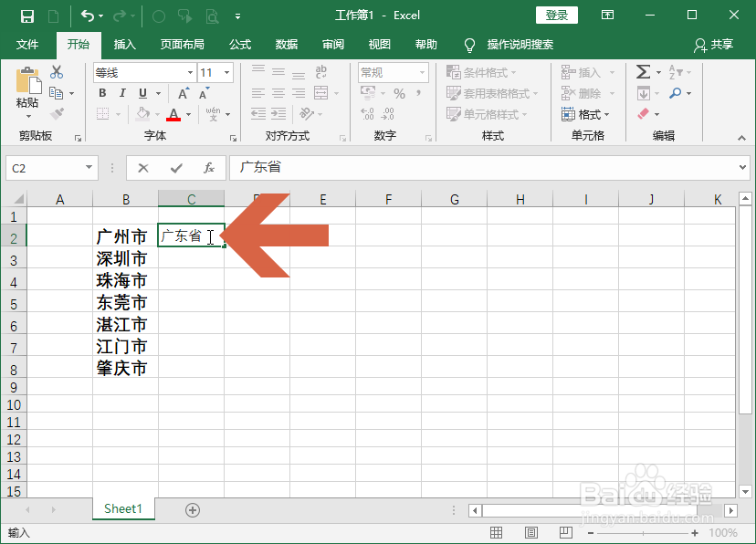Screen dimensions: 756x544
Task: Switch to the 视图 tab
Action: [380, 45]
